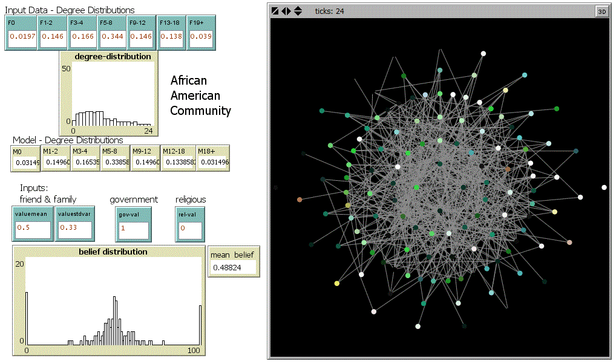Click the belief distribution histogram plot
Screen dimensions: 616x364
pyautogui.click(x=113, y=301)
